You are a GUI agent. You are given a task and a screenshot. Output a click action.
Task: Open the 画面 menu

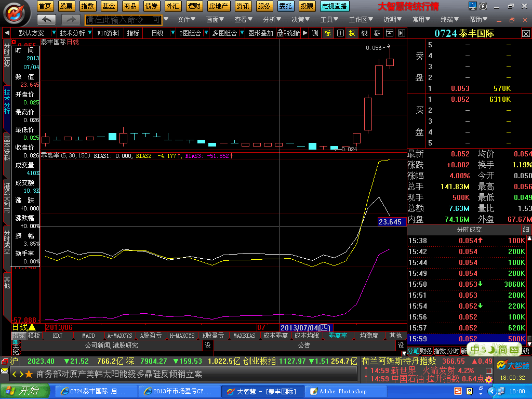(x=215, y=20)
